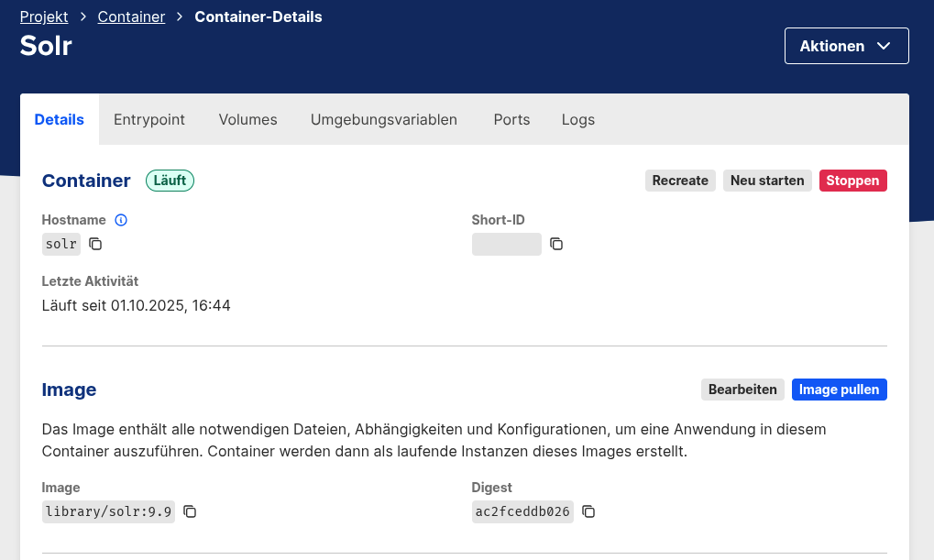Navigate to the Projekt breadcrumb link
934x560 pixels.
(44, 16)
